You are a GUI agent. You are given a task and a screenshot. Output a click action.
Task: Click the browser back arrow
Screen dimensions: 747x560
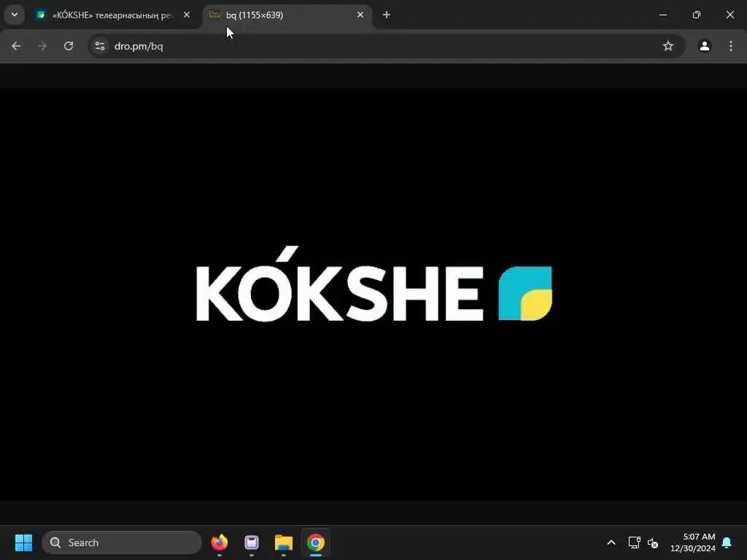click(16, 46)
